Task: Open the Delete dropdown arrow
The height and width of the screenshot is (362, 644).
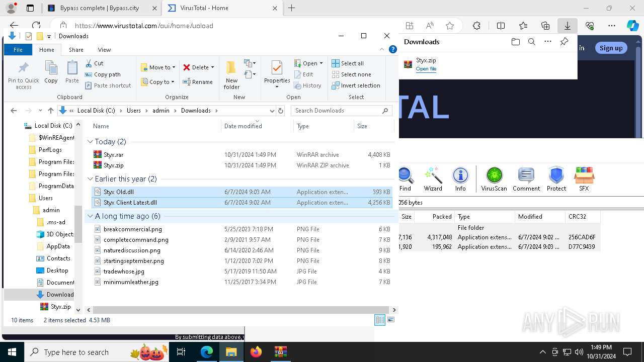Action: [212, 67]
